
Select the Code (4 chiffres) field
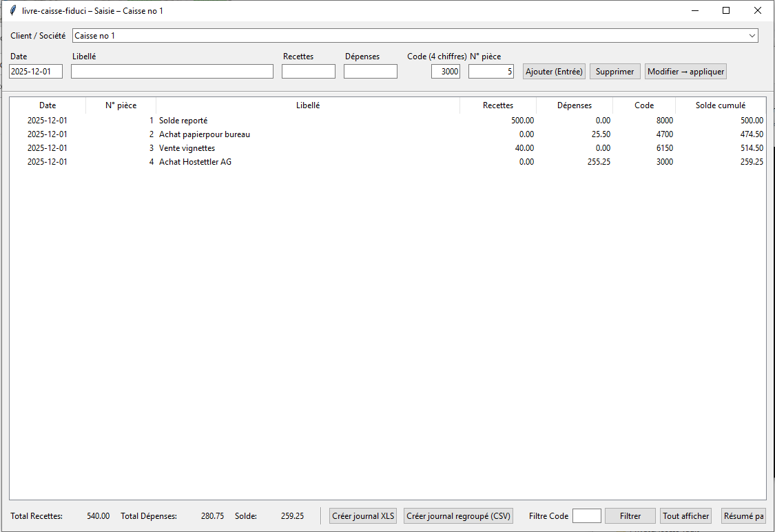tap(445, 72)
